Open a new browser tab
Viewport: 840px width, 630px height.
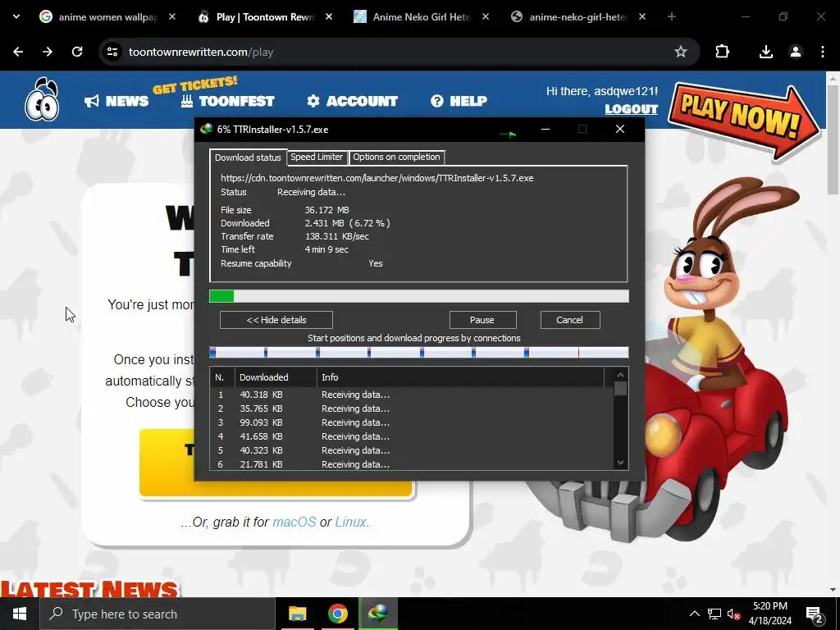pyautogui.click(x=672, y=16)
